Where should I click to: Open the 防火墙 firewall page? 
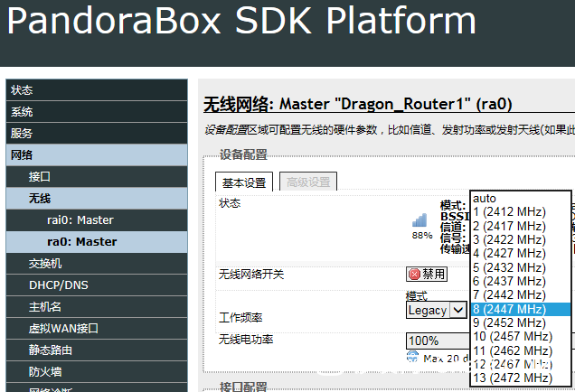tap(97, 372)
